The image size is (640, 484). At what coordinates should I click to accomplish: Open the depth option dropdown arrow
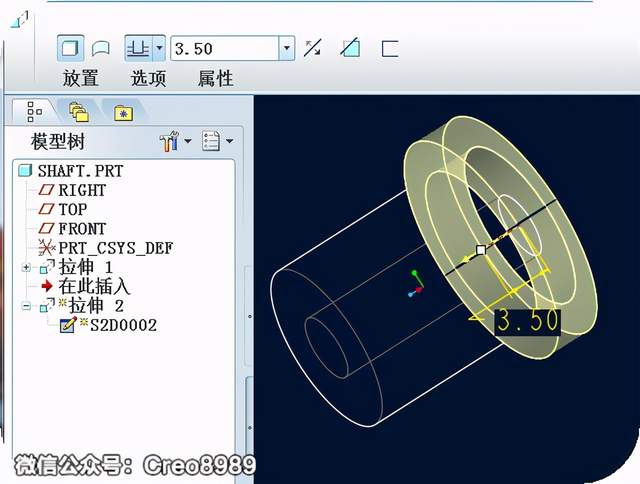[159, 48]
